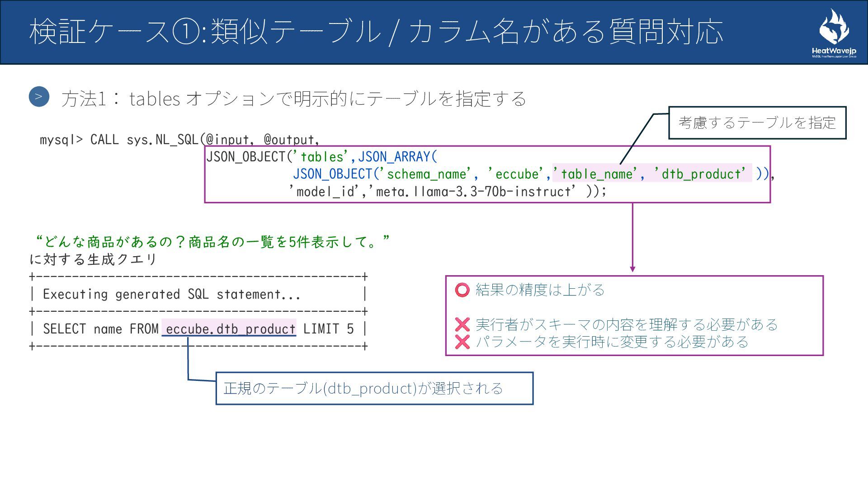
Task: Click the 'model_id' parameter text
Action: pyautogui.click(x=325, y=192)
